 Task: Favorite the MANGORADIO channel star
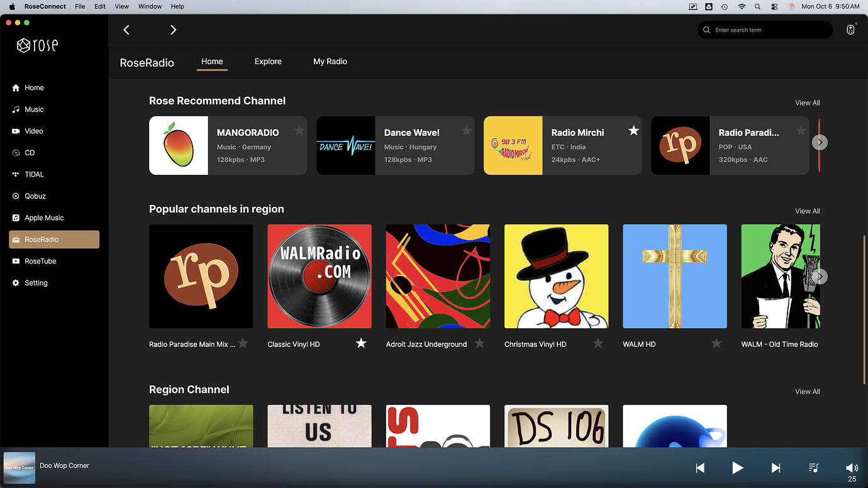[x=299, y=130]
